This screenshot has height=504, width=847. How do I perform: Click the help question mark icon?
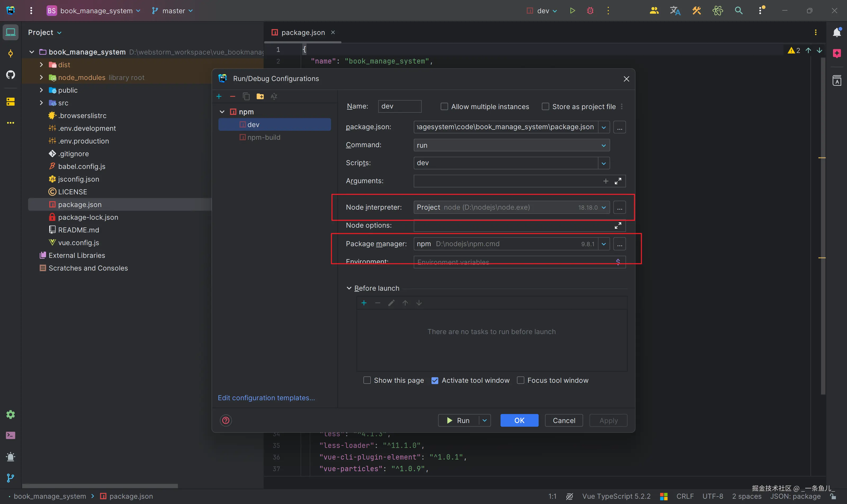click(x=226, y=420)
